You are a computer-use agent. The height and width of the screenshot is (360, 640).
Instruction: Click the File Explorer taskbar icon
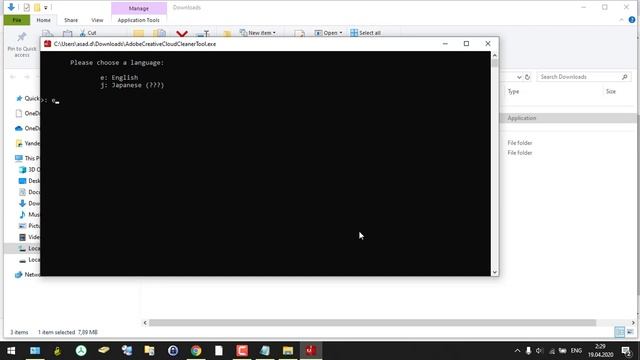tap(288, 351)
